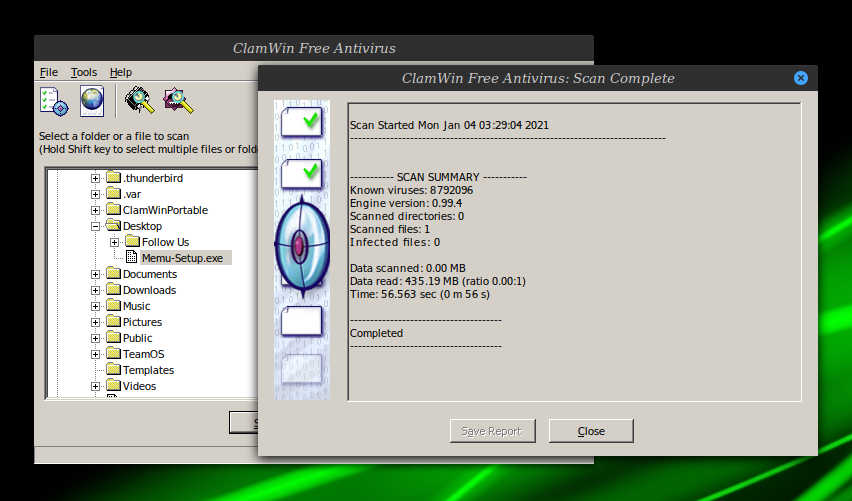Click the scan selected files magnifier icon

coord(178,101)
